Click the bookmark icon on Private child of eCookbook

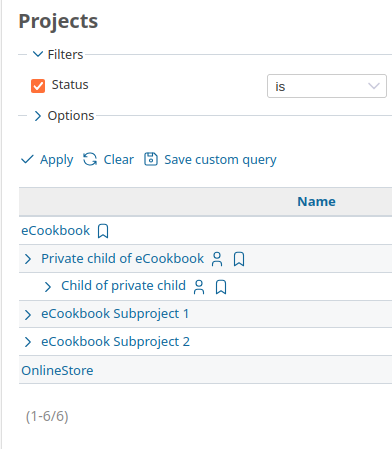point(239,259)
